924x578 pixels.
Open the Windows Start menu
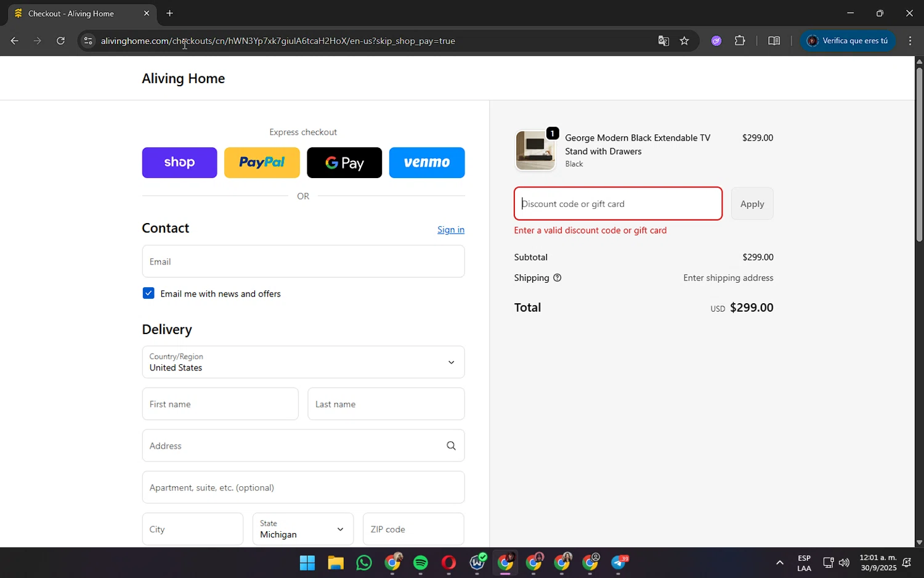(307, 563)
